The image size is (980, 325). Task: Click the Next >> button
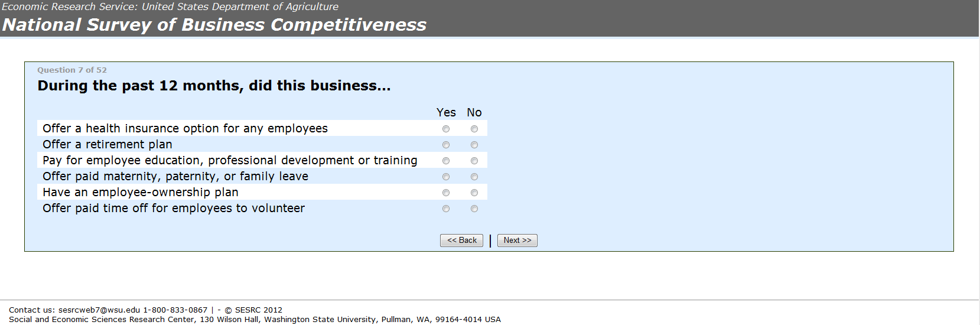coord(517,240)
